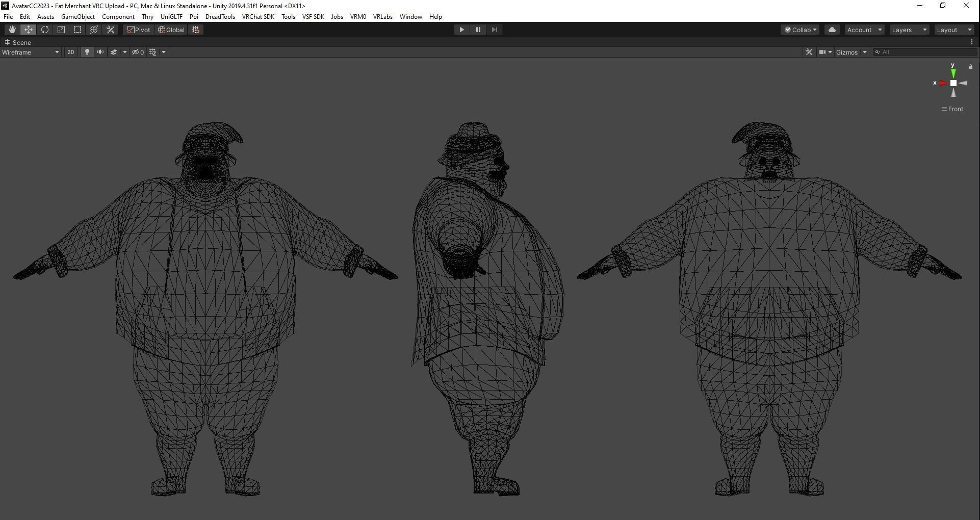980x520 pixels.
Task: Open the Wireframe draw mode dropdown
Action: [x=31, y=51]
